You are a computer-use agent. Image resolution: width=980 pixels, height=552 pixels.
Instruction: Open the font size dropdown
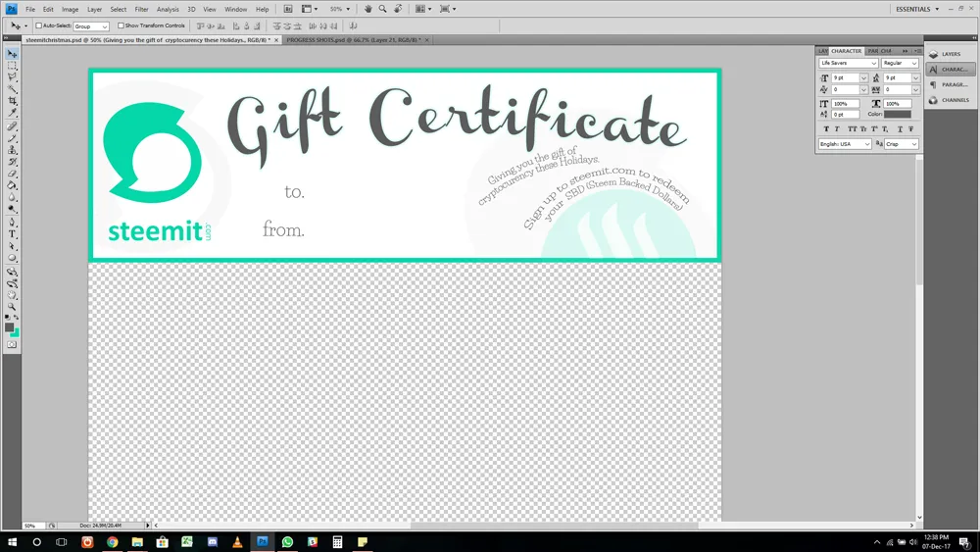[x=863, y=78]
